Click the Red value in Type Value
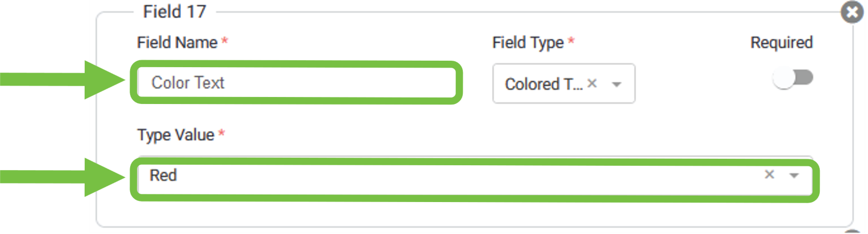The image size is (868, 234). (x=163, y=175)
